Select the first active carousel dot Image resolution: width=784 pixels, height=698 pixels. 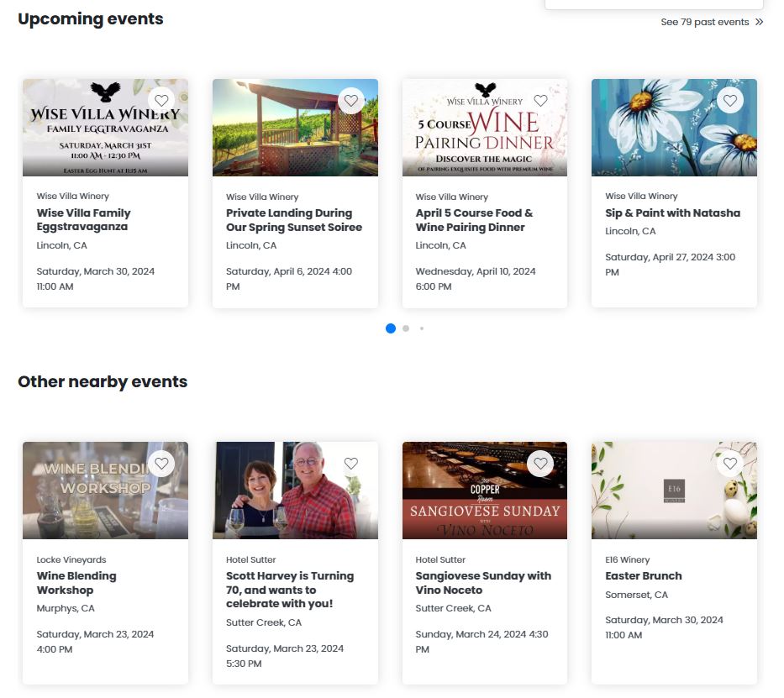(x=391, y=328)
